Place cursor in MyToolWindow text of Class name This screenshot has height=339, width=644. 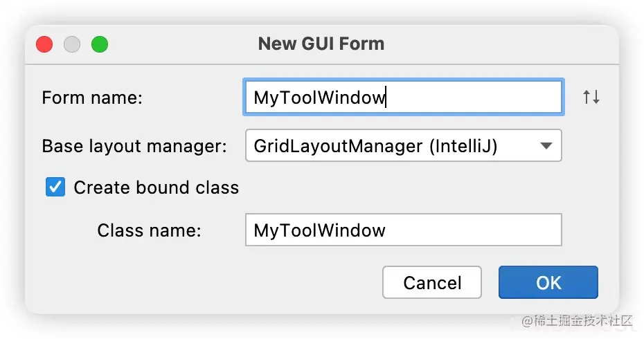(x=319, y=230)
